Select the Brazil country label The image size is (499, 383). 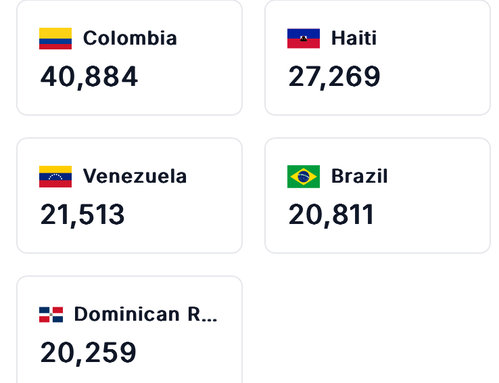(x=359, y=176)
